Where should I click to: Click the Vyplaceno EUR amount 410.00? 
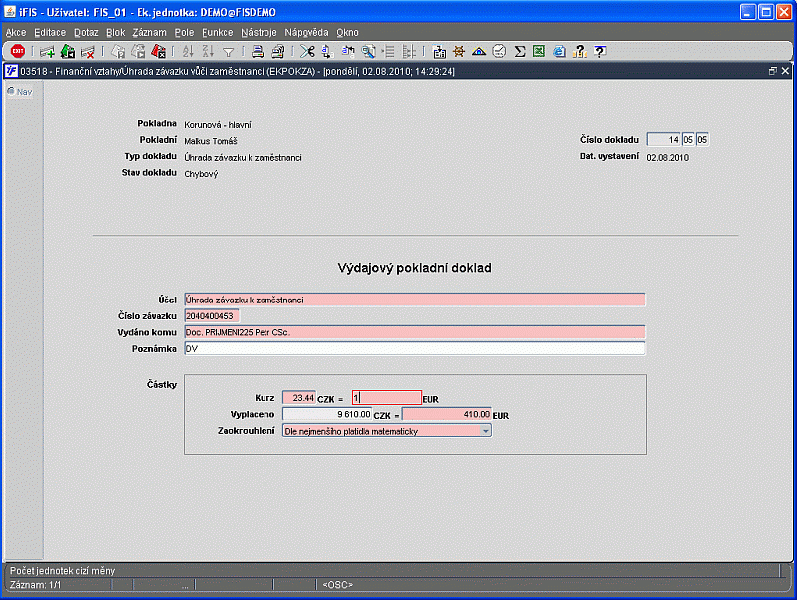[447, 414]
